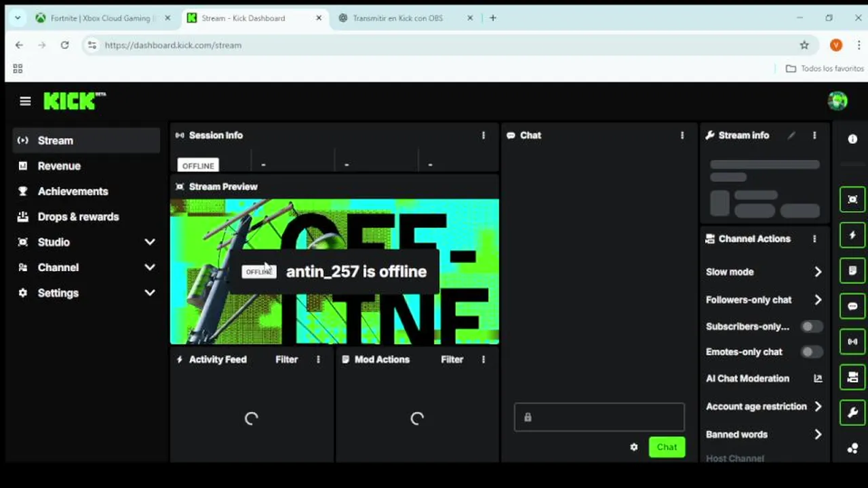Open Banned words chevron
The height and width of the screenshot is (488, 868).
pos(818,434)
